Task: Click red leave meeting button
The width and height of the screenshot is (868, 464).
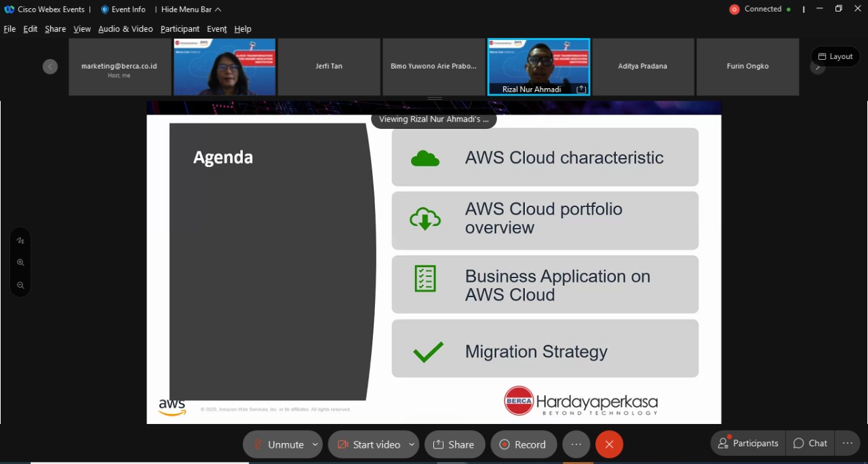Action: 609,444
